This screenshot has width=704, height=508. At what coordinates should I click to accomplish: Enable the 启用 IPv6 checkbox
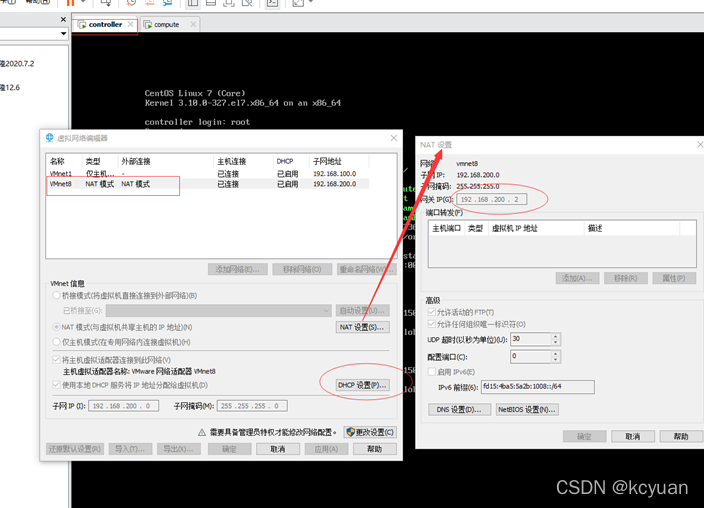coord(431,371)
